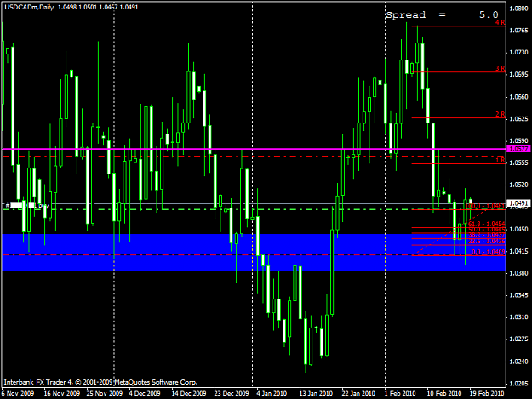The width and height of the screenshot is (532, 399).
Task: Click the 3 R level label
Action: point(501,68)
